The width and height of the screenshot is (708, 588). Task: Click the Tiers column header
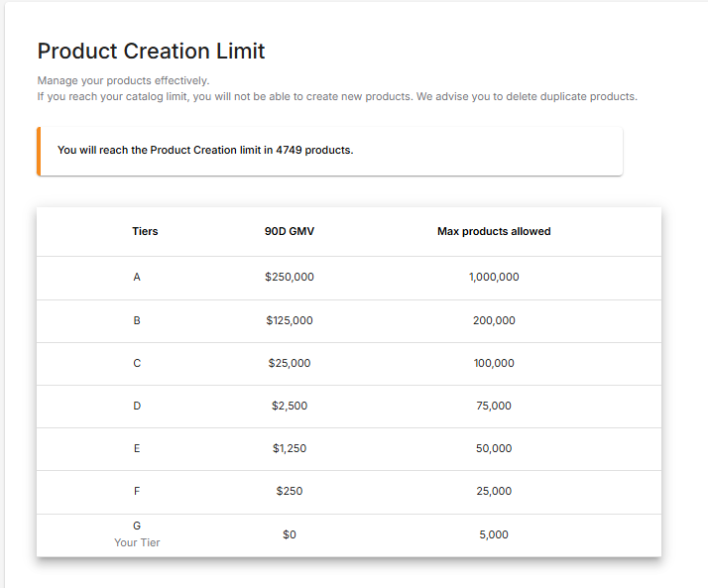[x=145, y=231]
